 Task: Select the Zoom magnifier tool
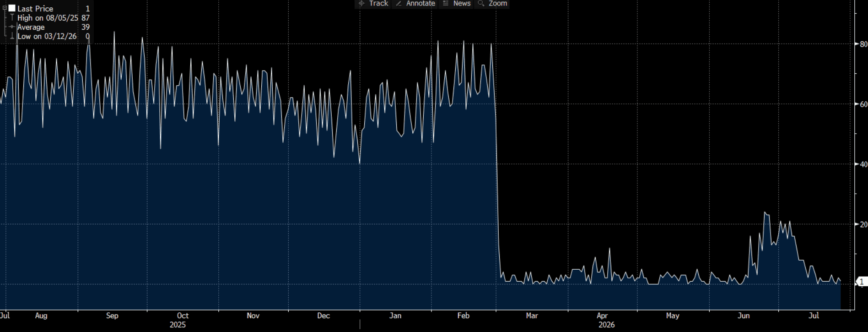click(492, 4)
